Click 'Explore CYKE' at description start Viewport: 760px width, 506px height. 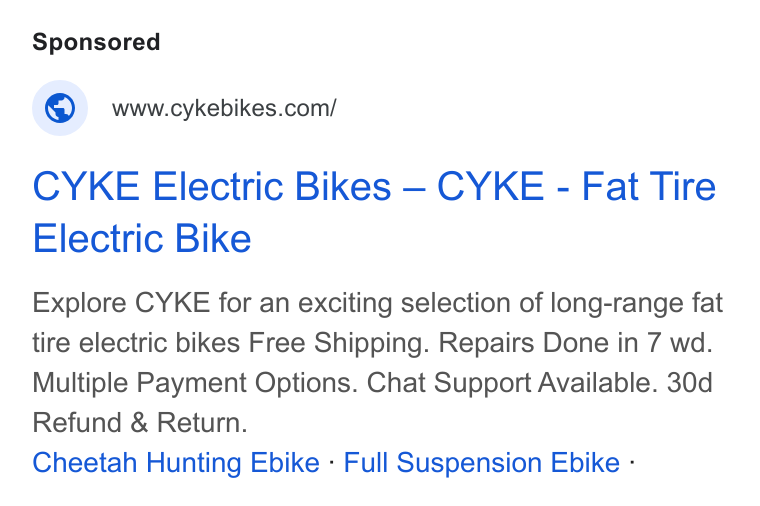(x=121, y=303)
